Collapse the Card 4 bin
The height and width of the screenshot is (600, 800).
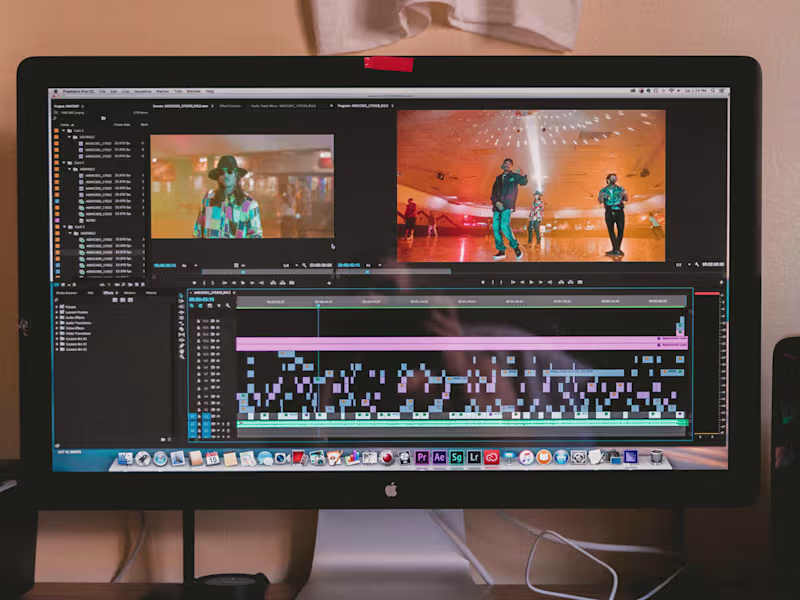point(64,163)
